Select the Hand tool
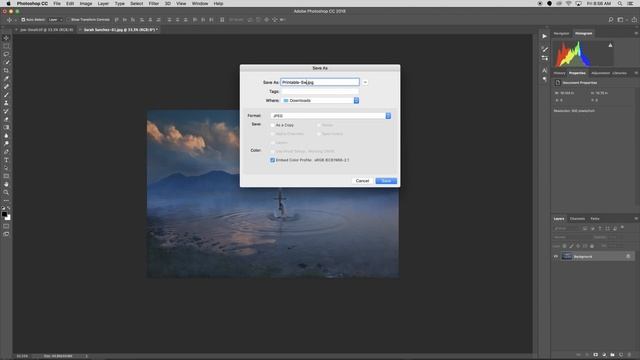The height and width of the screenshot is (360, 640). pos(6,184)
